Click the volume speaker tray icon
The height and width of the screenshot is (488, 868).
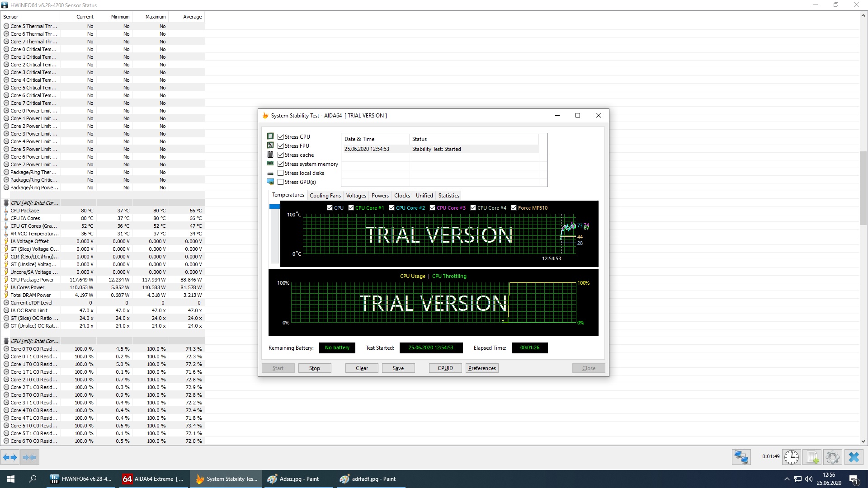click(809, 479)
